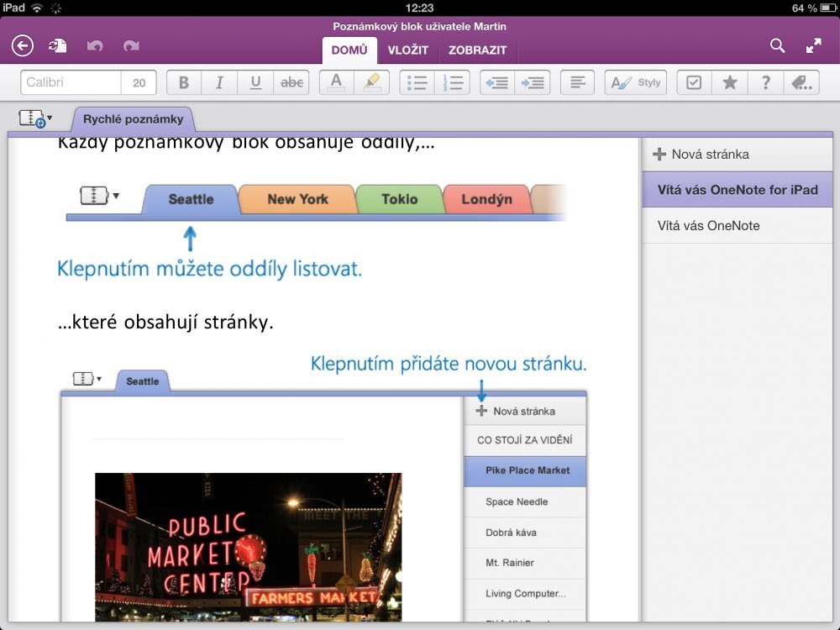Switch to the VLOŽIT ribbon tab
The width and height of the screenshot is (840, 630).
[x=409, y=50]
